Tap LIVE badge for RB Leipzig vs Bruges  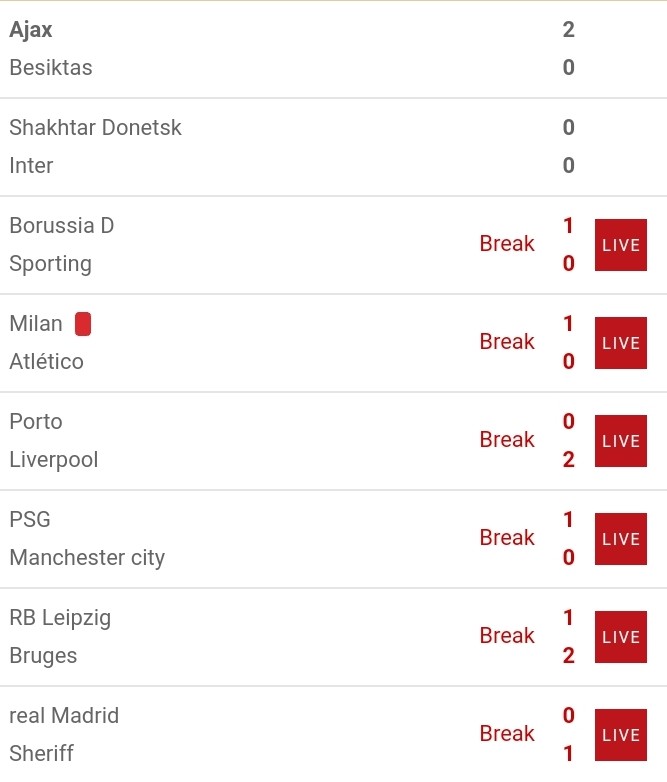pyautogui.click(x=621, y=637)
